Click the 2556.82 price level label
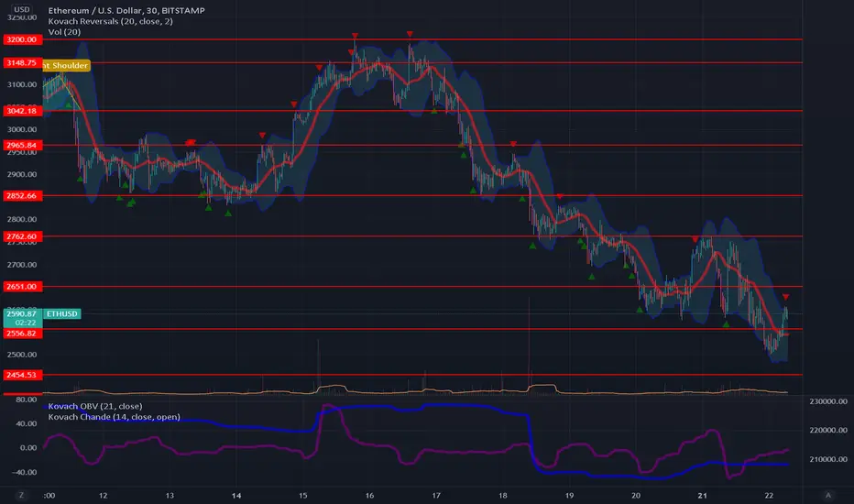854x504 pixels. tap(22, 333)
